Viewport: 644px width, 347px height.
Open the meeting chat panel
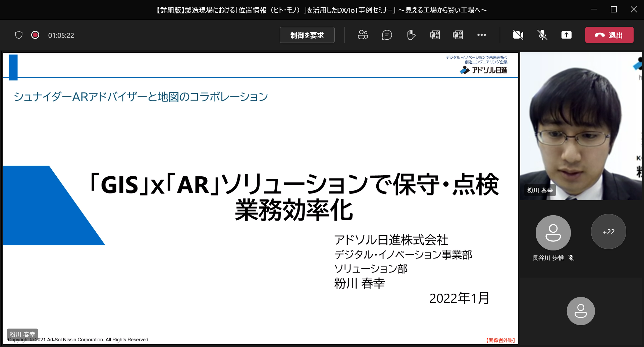[387, 35]
